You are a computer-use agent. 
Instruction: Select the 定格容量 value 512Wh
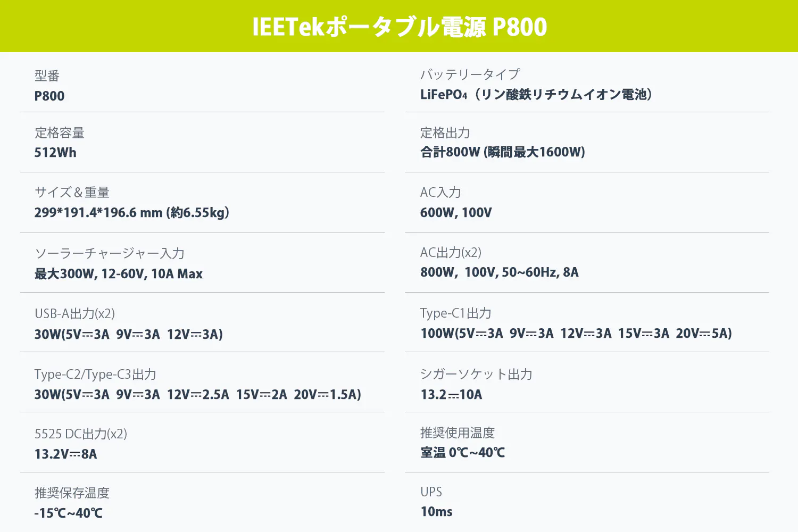tap(55, 153)
